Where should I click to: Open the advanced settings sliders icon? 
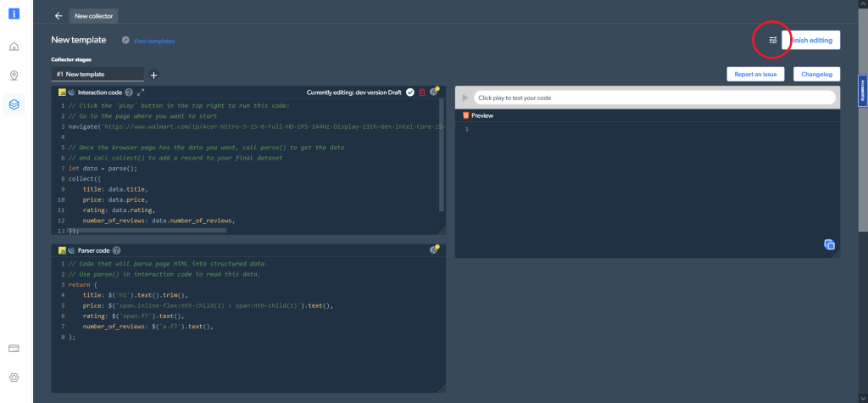772,40
